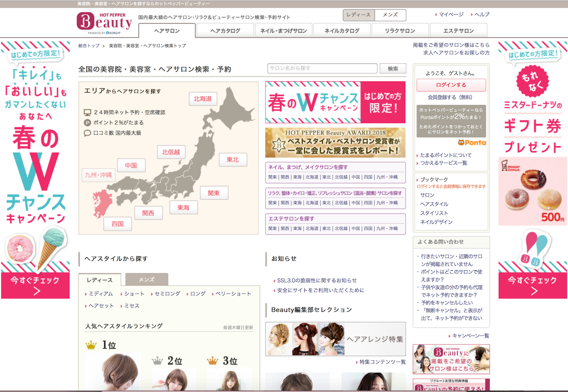The image size is (568, 392).
Task: Open the Beautyに掲載をご希望のサロン様 banner
Action: [x=451, y=359]
